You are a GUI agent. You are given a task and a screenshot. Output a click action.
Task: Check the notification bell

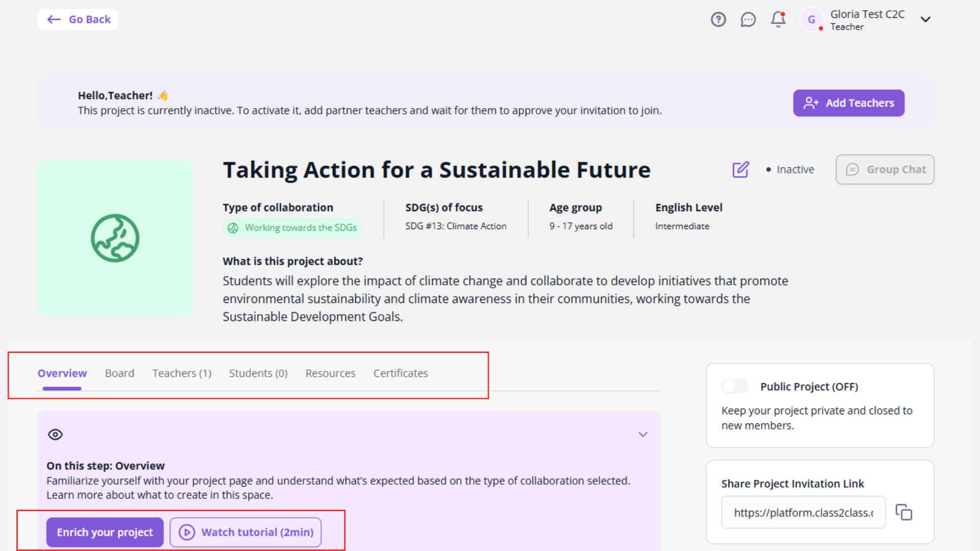778,19
